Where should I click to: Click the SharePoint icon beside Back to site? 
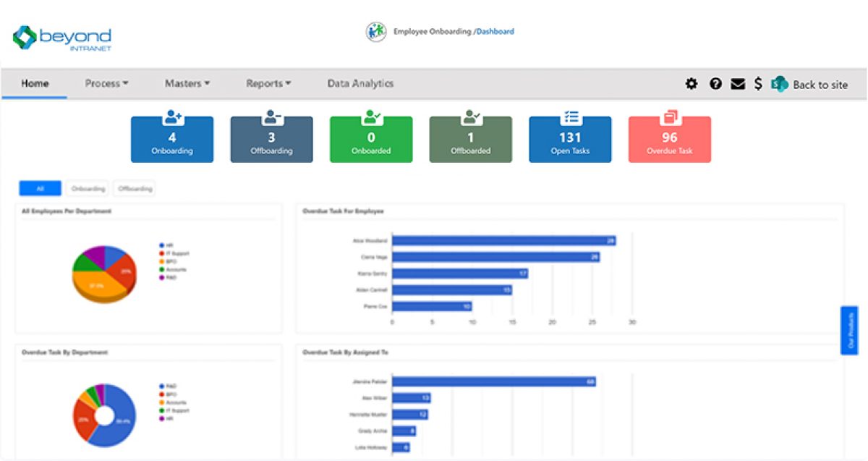pyautogui.click(x=779, y=84)
